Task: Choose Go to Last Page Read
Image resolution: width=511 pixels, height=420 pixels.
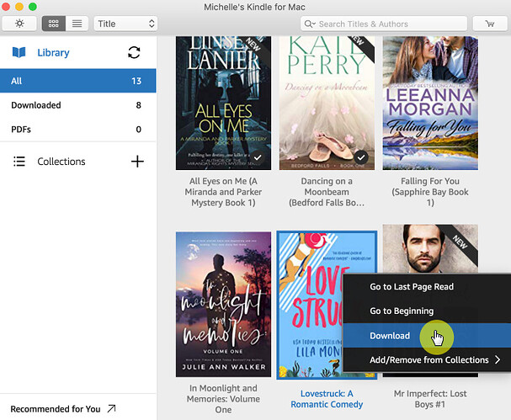Action: pyautogui.click(x=412, y=287)
